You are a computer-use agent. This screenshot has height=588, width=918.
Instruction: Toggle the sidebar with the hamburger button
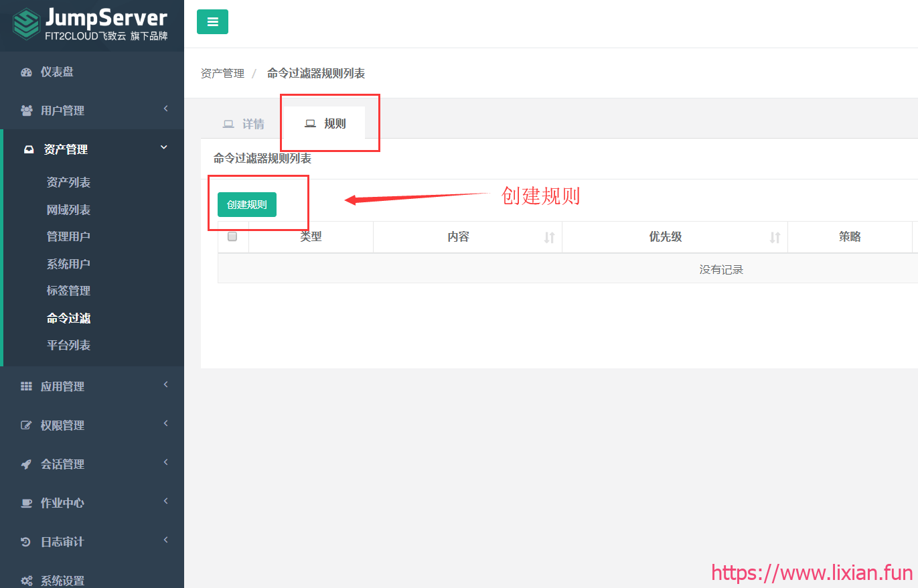click(x=212, y=21)
